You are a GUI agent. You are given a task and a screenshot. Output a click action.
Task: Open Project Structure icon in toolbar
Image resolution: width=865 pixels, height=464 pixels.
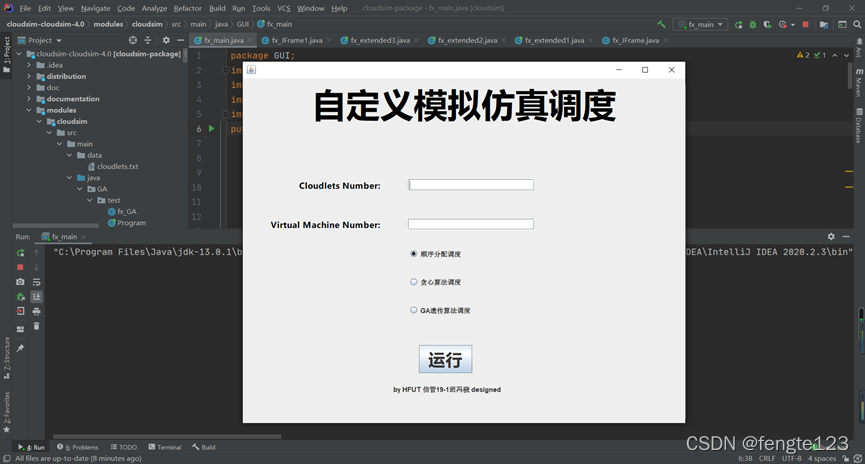point(824,24)
